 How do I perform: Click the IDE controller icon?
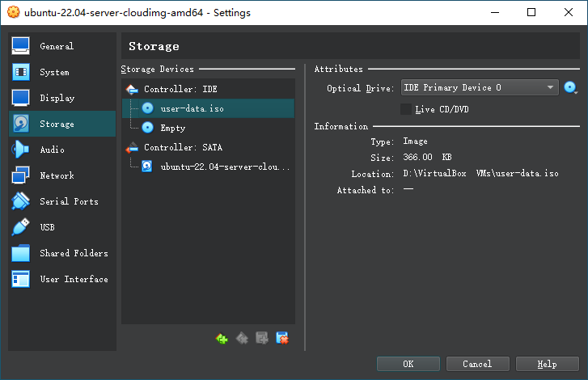pos(132,89)
